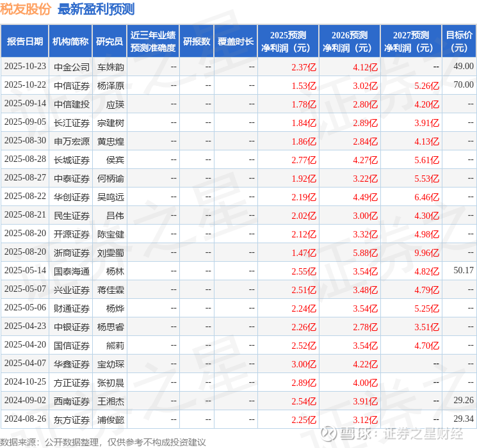Click the 华创证券 institution cell
Image resolution: width=477 pixels, height=448 pixels.
coord(72,197)
